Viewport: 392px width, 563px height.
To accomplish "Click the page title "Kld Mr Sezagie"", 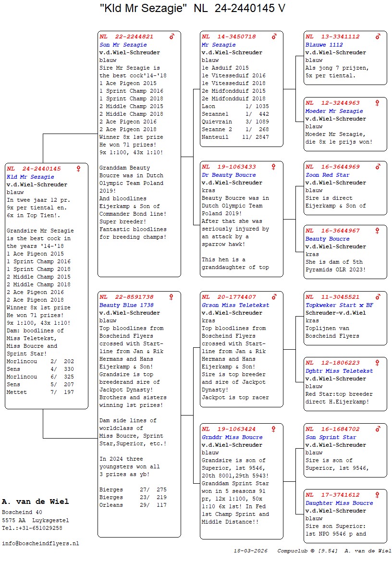I will 143,8.
